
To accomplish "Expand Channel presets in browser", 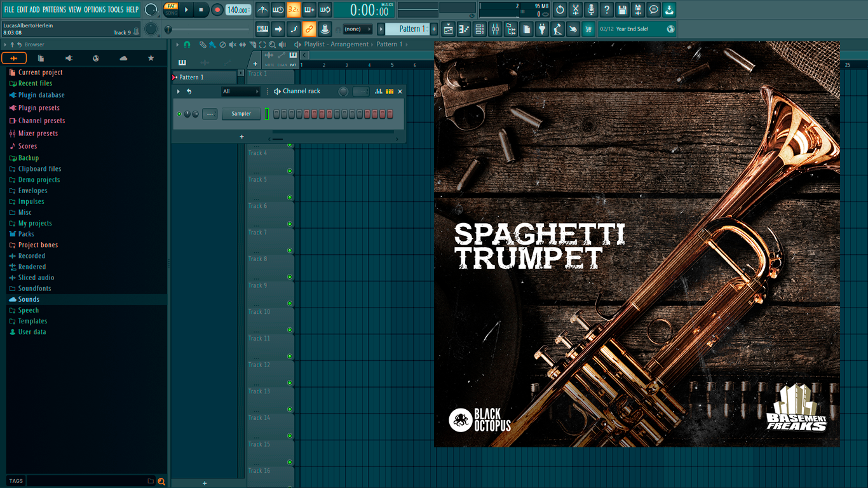I will [41, 121].
